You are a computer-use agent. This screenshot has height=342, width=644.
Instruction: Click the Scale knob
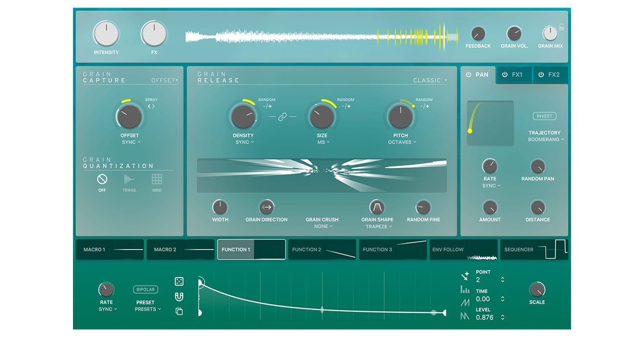tap(537, 290)
